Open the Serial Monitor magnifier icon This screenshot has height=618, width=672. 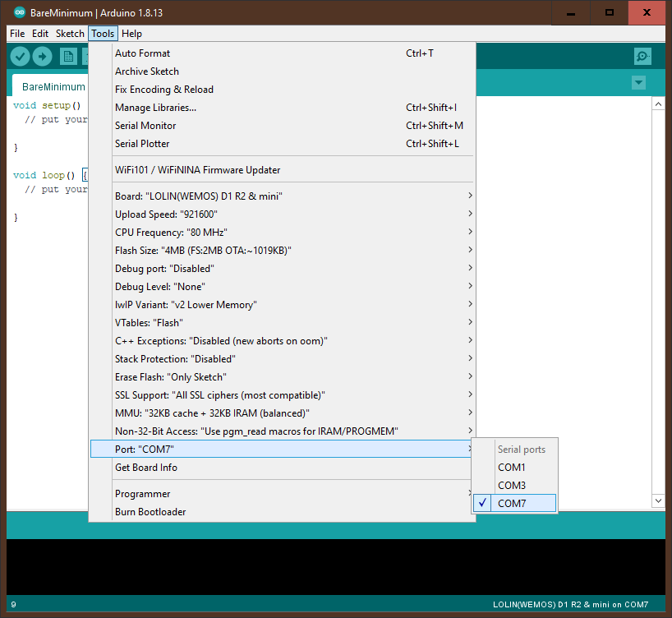642,56
